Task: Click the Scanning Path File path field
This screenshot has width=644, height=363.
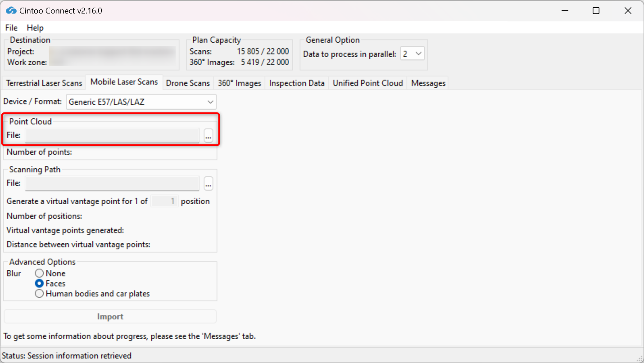Action: [x=112, y=183]
